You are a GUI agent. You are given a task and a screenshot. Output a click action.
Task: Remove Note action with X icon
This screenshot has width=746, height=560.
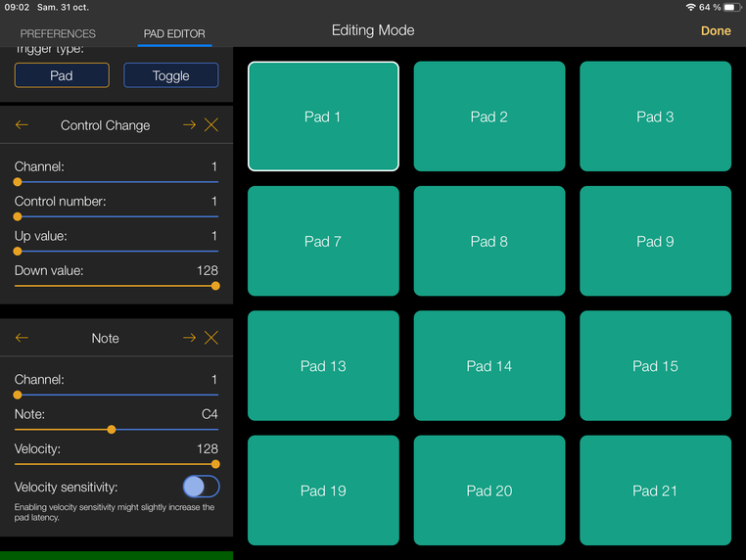tap(211, 338)
